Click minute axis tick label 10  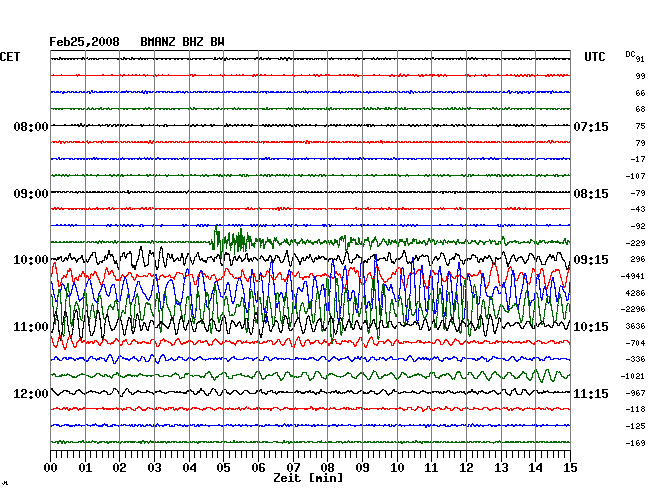tap(397, 467)
